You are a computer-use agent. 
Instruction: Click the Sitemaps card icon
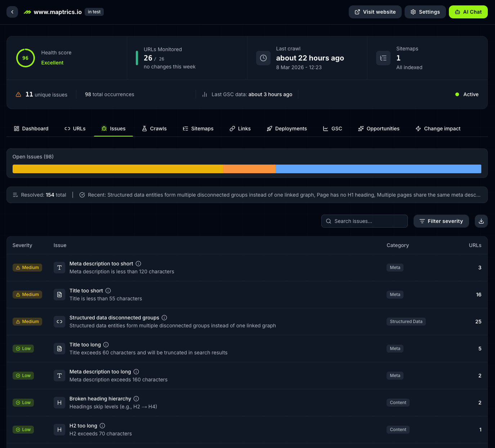[x=383, y=58]
